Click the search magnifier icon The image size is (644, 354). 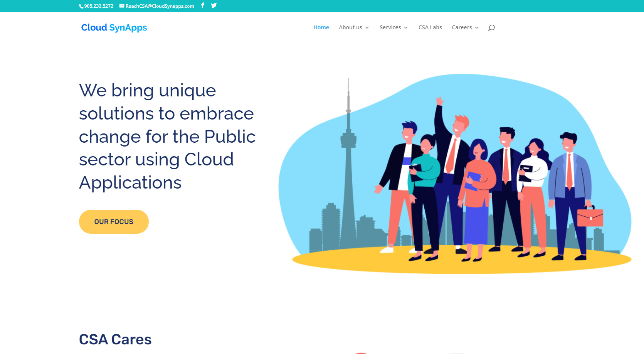click(x=491, y=27)
